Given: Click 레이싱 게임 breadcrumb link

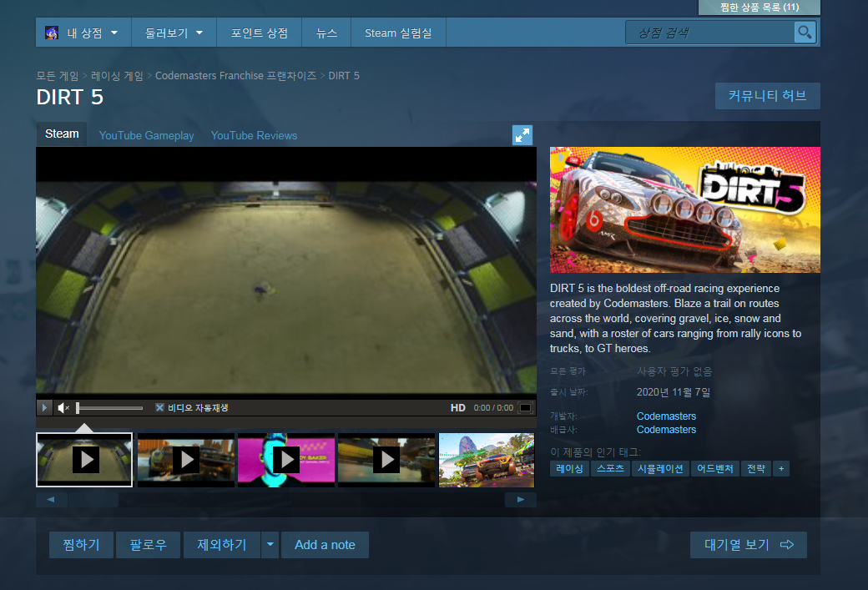Looking at the screenshot, I should click(x=117, y=75).
